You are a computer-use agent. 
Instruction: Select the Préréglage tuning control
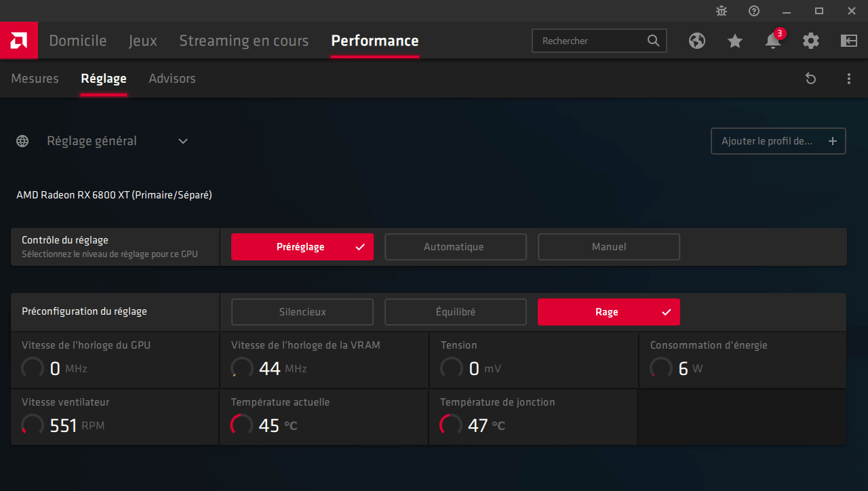[x=302, y=247]
